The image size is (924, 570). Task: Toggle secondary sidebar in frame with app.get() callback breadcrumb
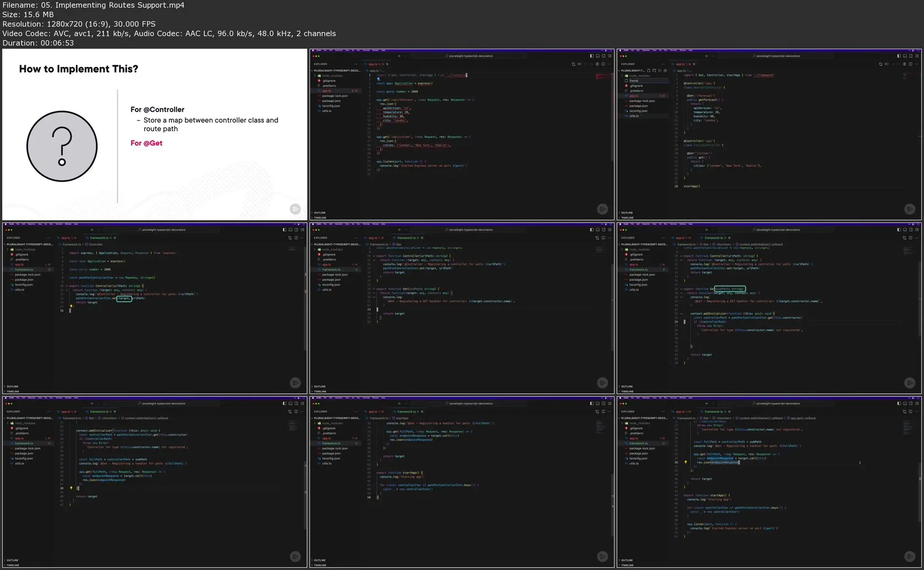(x=911, y=403)
